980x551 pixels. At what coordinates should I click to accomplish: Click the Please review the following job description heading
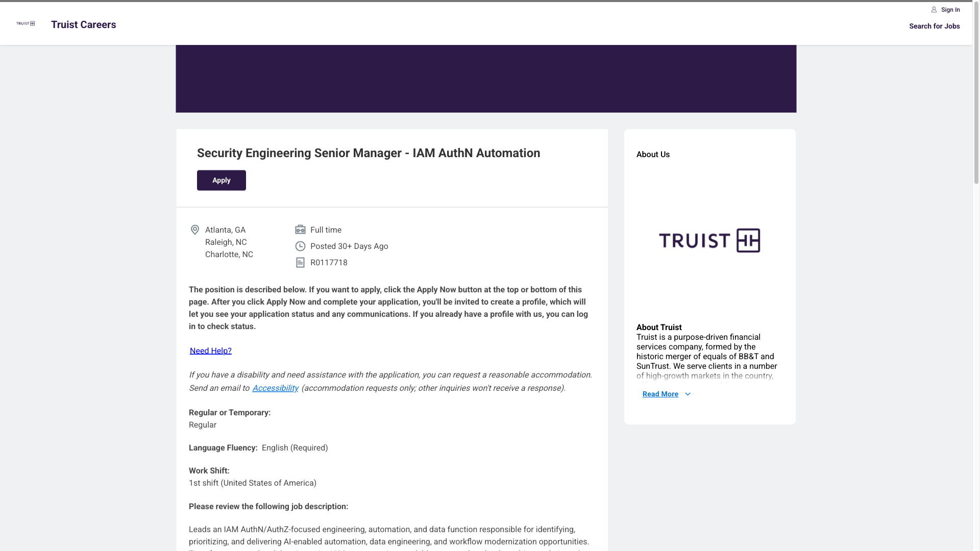[x=268, y=507]
